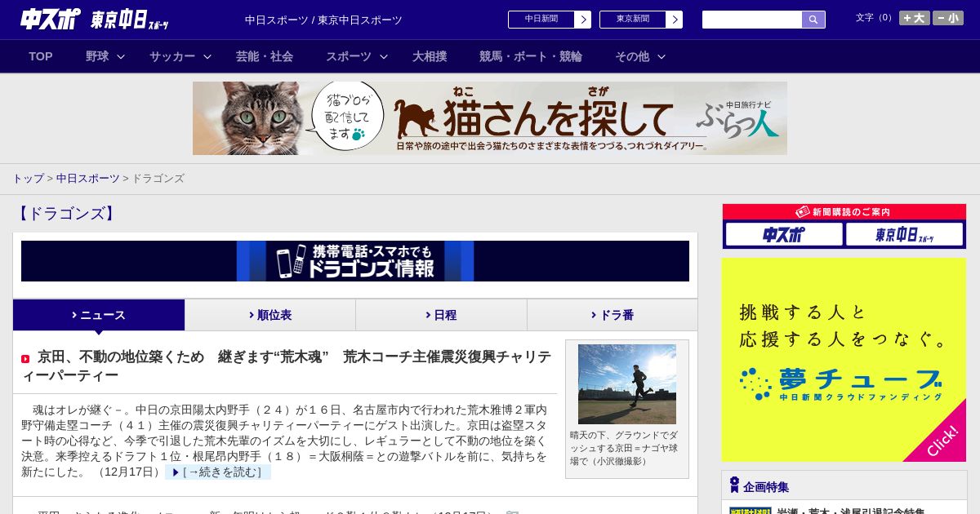Open the 野球 navigation menu

point(97,56)
